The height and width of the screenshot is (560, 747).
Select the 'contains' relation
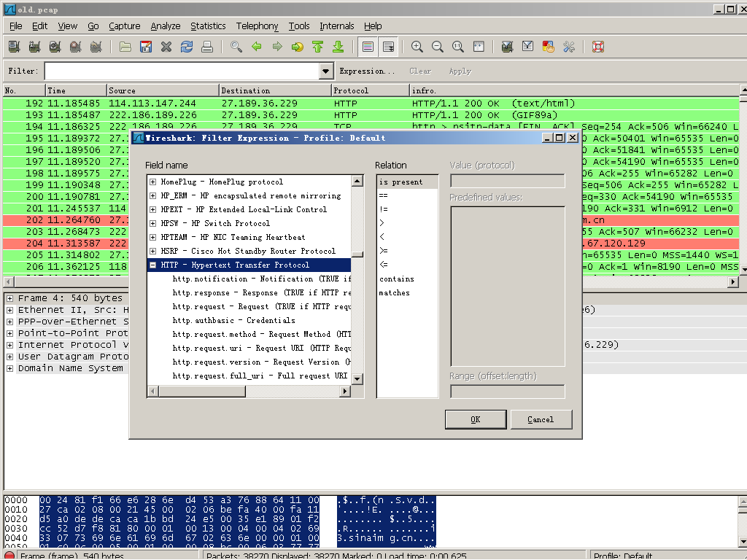(x=397, y=279)
